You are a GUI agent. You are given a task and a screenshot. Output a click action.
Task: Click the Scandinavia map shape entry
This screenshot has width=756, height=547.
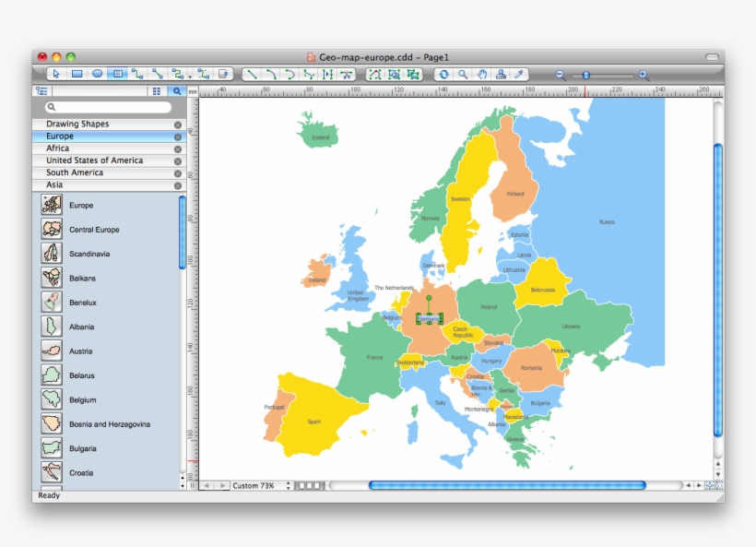coord(92,254)
